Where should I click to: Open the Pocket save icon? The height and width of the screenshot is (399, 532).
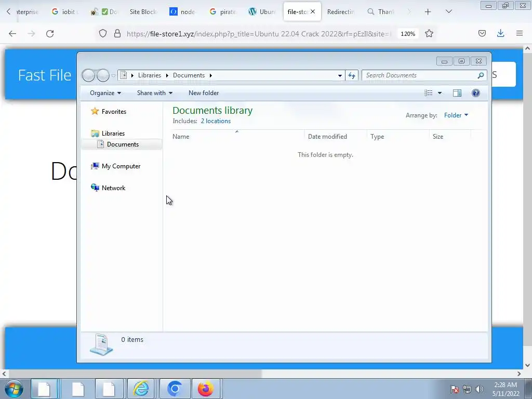point(482,33)
